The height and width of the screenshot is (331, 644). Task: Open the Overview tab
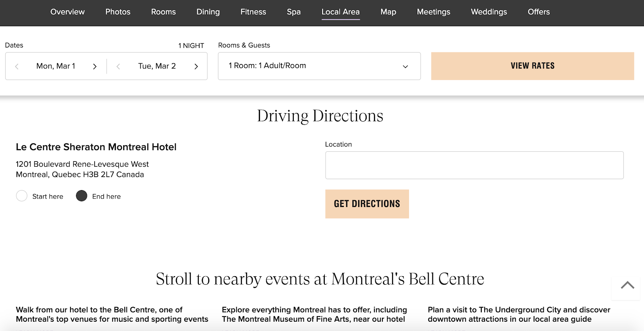pos(68,12)
